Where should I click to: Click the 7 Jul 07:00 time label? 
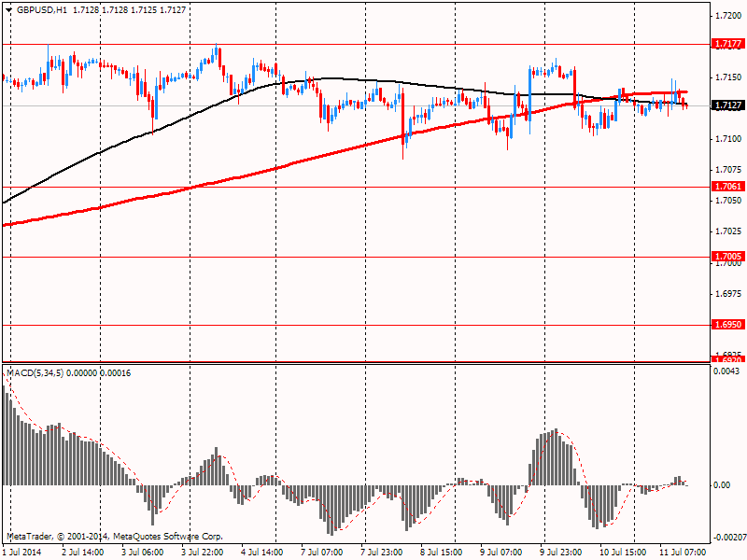[x=321, y=553]
